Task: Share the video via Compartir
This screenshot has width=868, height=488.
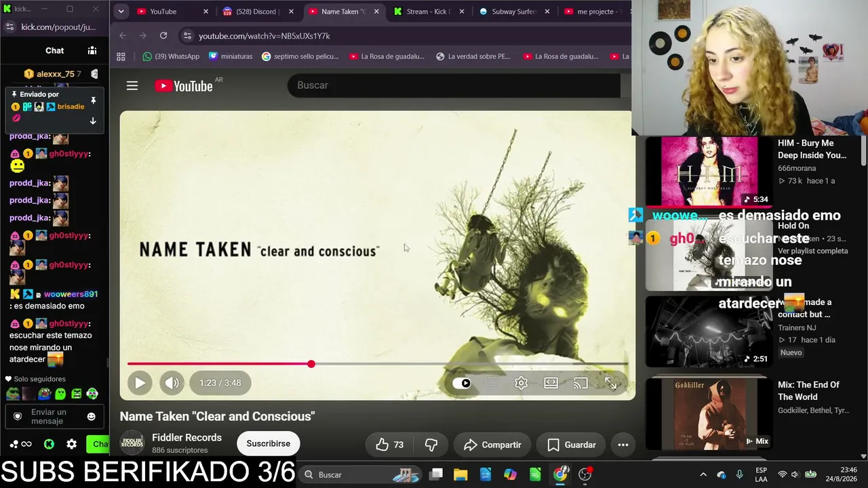Action: [x=492, y=445]
